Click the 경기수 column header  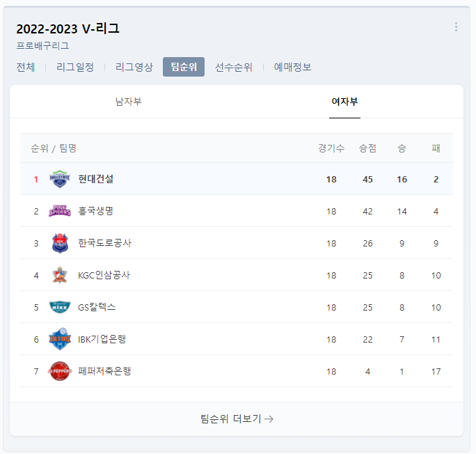(x=331, y=148)
